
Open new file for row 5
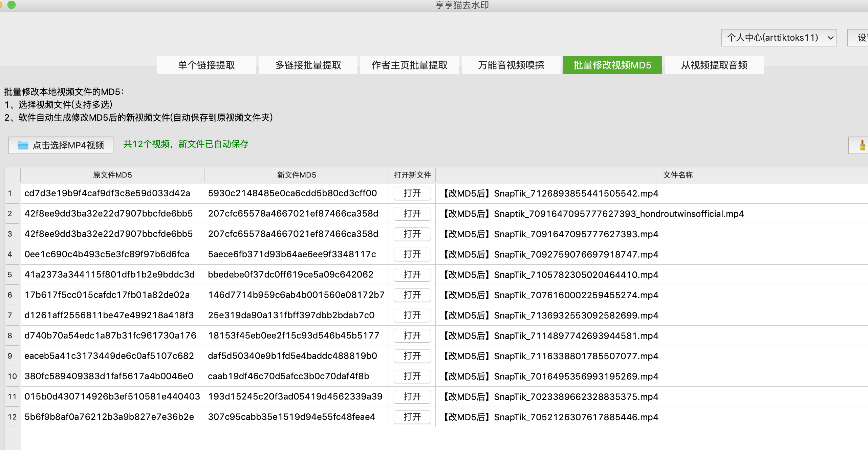click(x=412, y=275)
